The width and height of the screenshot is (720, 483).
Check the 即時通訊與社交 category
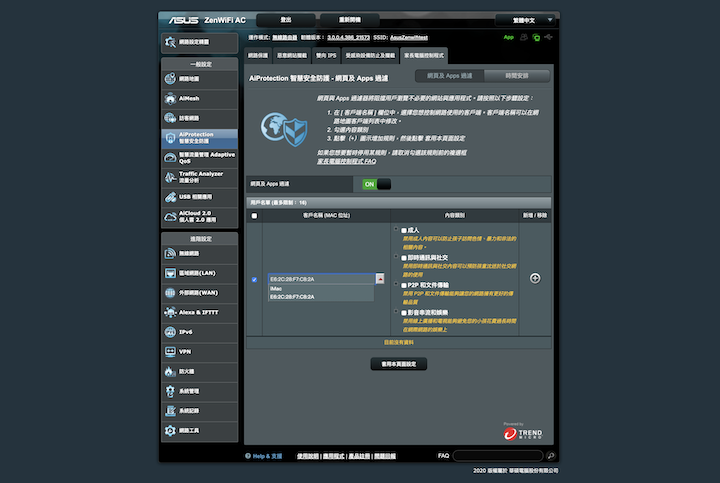tap(404, 258)
